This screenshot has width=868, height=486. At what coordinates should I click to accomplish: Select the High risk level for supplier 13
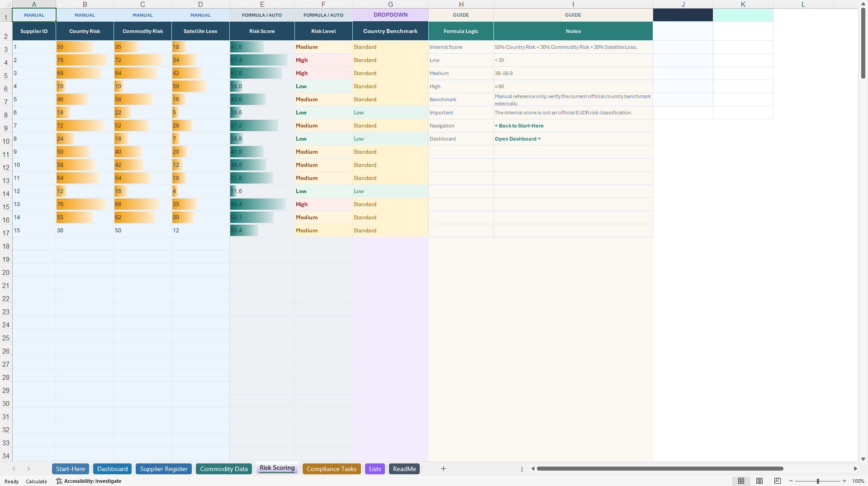coord(323,204)
